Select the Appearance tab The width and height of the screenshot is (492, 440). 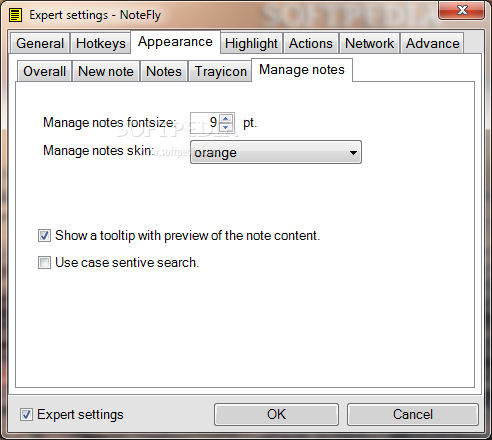[x=175, y=42]
